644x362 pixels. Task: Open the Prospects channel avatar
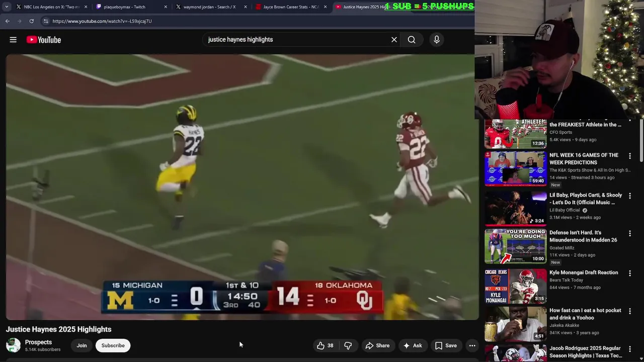point(13,345)
